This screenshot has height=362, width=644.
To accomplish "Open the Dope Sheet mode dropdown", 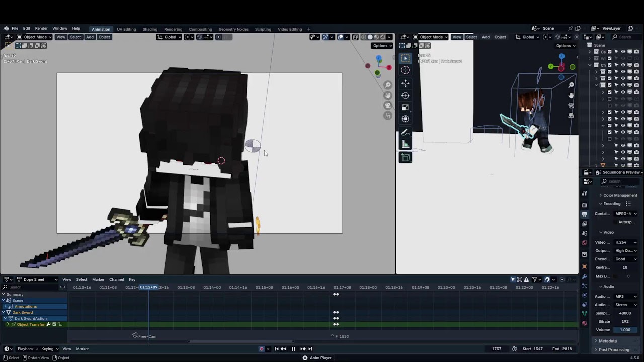I will click(37, 279).
